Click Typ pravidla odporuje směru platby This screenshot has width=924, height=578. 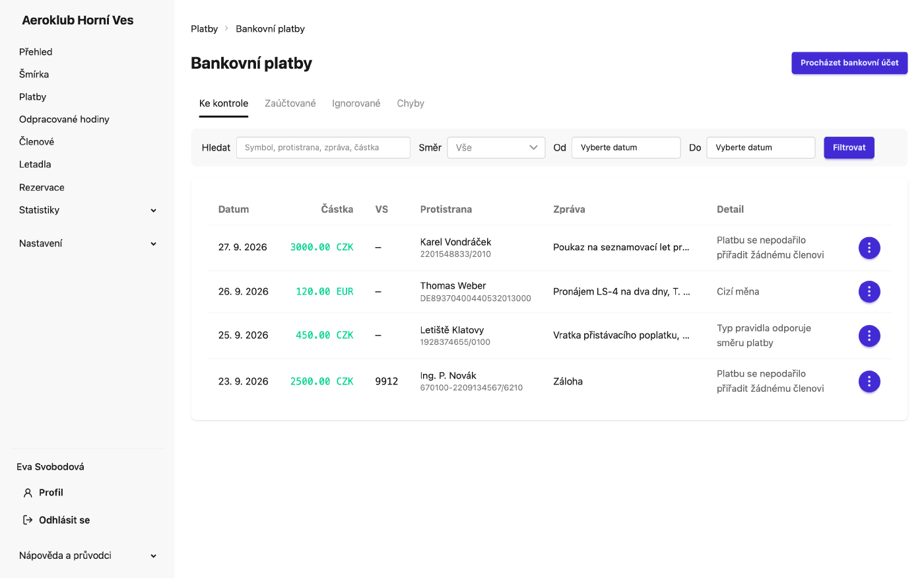764,336
